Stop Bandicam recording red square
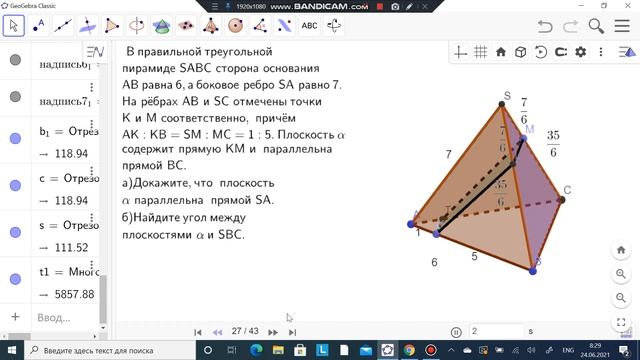 click(x=380, y=7)
